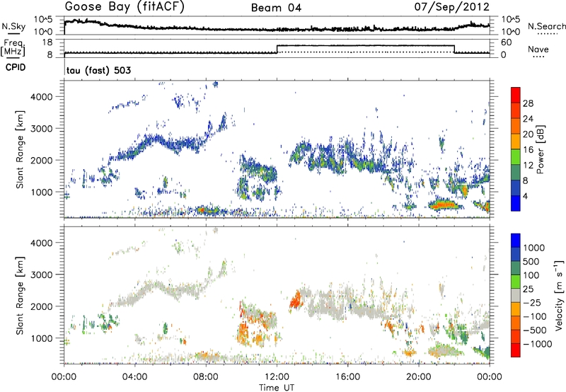Click the '28' power colorbar label
Screen dimensions: 566x392
528,103
